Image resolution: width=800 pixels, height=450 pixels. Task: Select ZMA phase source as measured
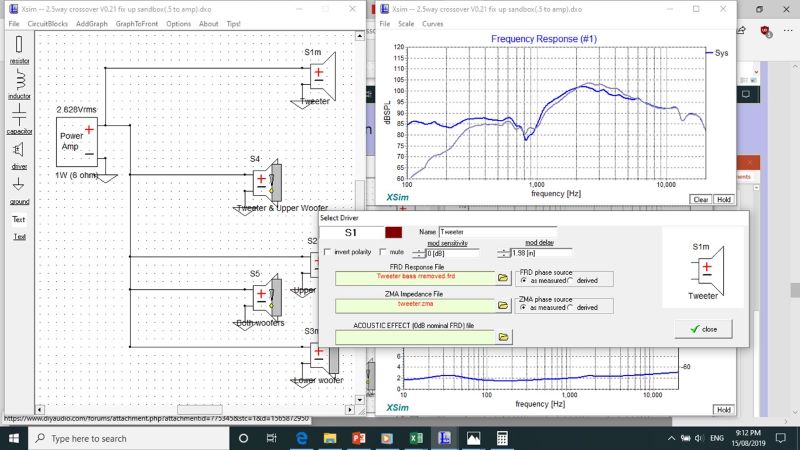[524, 308]
